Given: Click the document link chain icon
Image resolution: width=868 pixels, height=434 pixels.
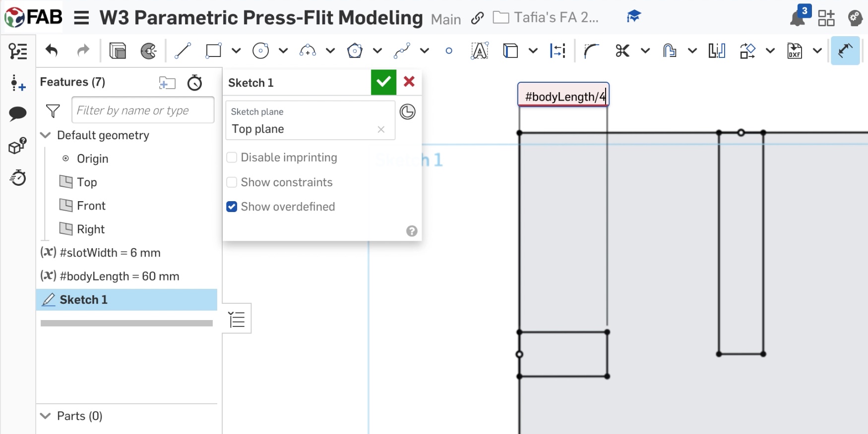Looking at the screenshot, I should point(477,19).
